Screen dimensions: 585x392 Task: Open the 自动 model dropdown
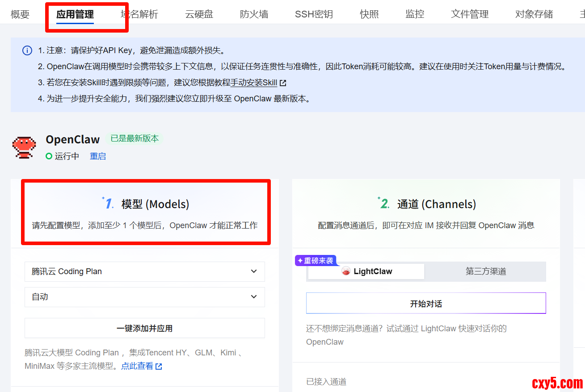pyautogui.click(x=144, y=297)
